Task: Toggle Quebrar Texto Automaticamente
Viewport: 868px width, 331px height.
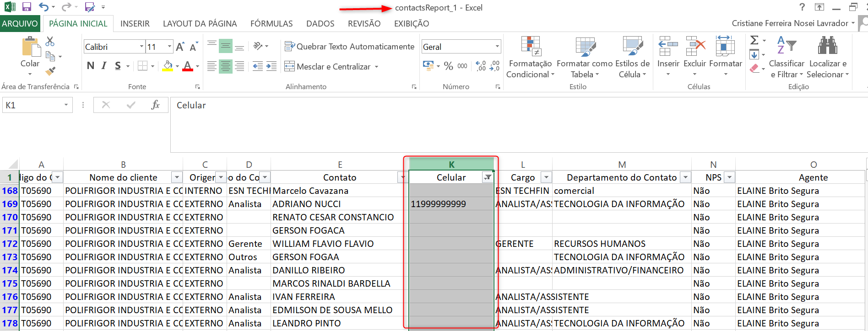Action: tap(349, 47)
